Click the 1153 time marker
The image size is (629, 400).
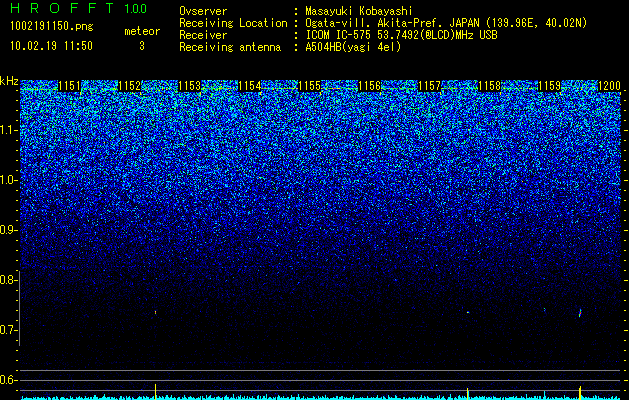(189, 86)
